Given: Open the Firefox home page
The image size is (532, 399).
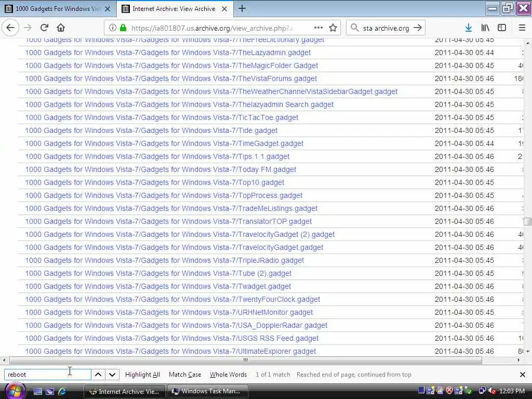Looking at the screenshot, I should tap(61, 28).
